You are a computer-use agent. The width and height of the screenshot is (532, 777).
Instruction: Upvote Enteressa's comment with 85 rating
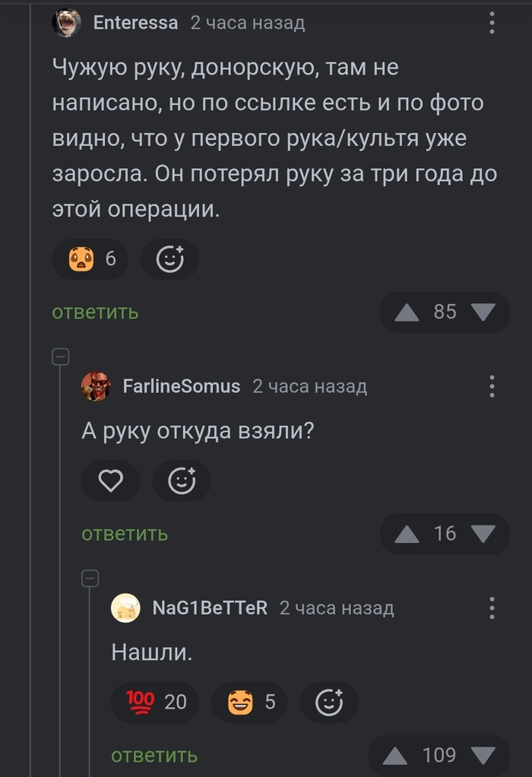click(407, 312)
